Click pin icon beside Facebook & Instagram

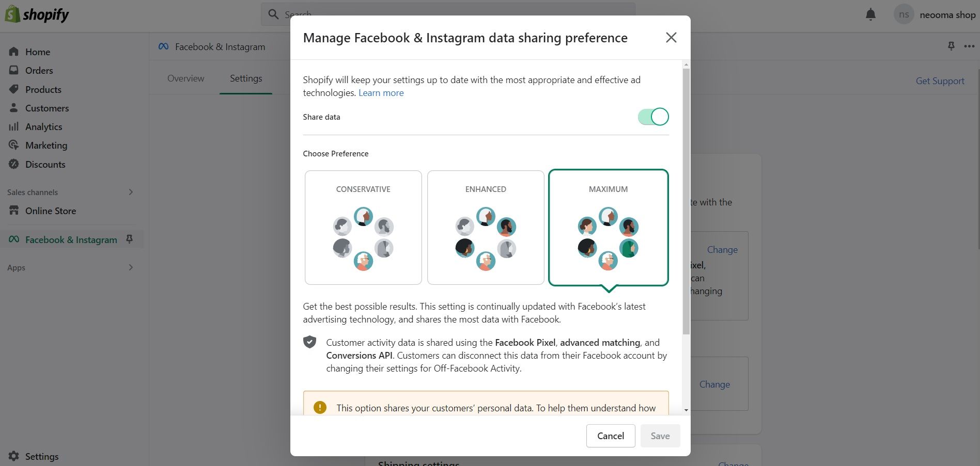130,239
